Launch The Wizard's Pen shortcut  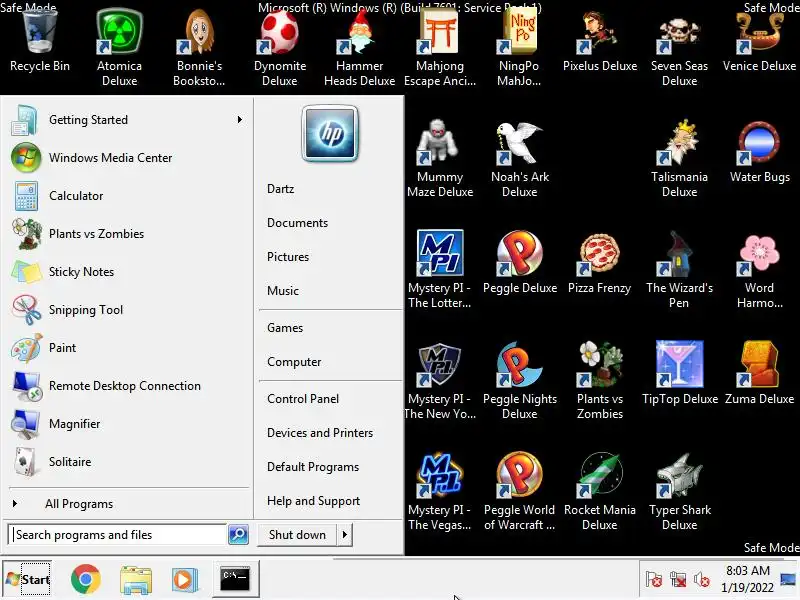679,270
